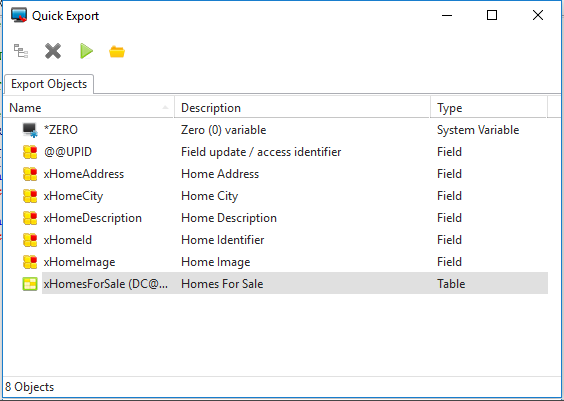Sort by the Type column header
Screen dimensions: 564x401
click(488, 108)
